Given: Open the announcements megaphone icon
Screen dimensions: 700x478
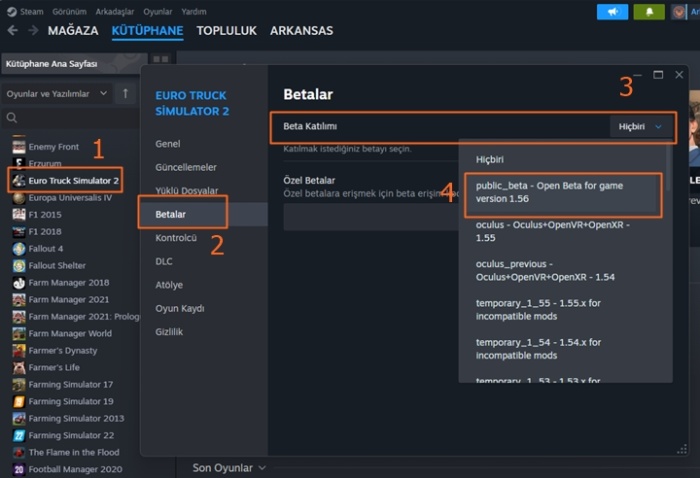Looking at the screenshot, I should (612, 12).
